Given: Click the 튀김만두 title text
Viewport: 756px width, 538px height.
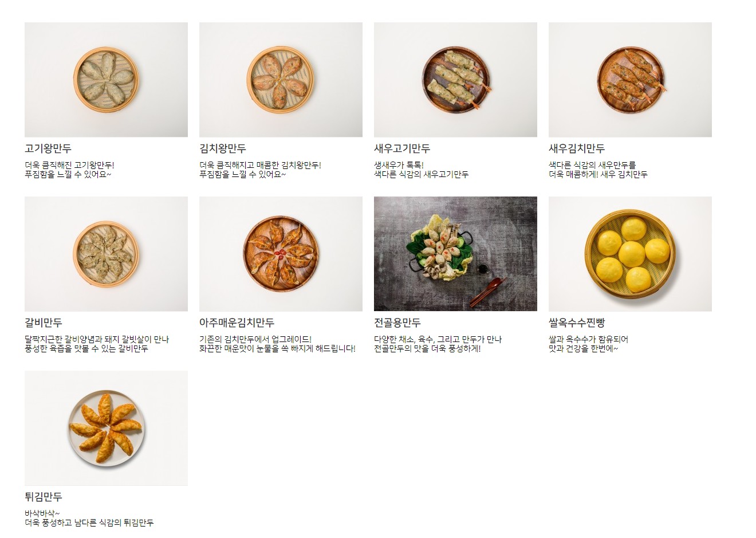Looking at the screenshot, I should click(x=44, y=497).
